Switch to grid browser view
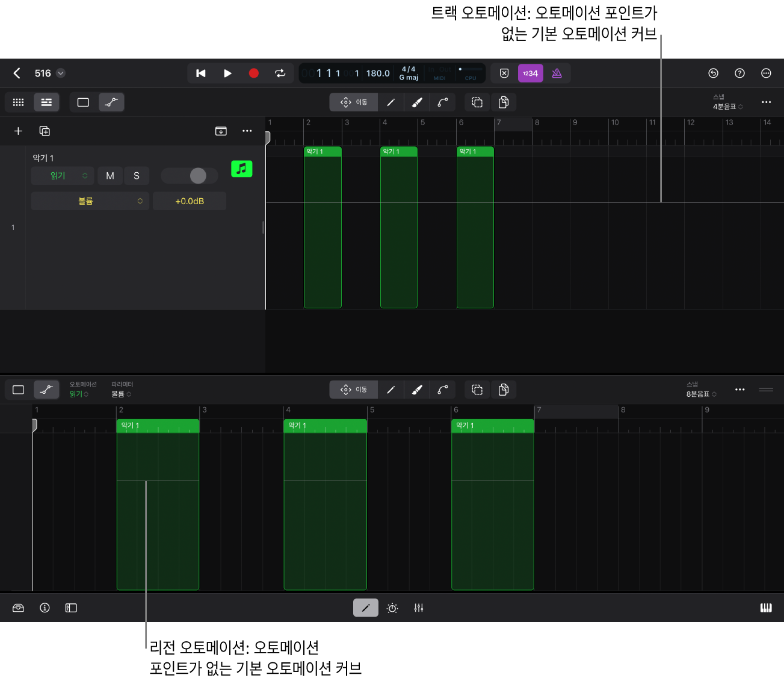The width and height of the screenshot is (784, 681). tap(19, 102)
